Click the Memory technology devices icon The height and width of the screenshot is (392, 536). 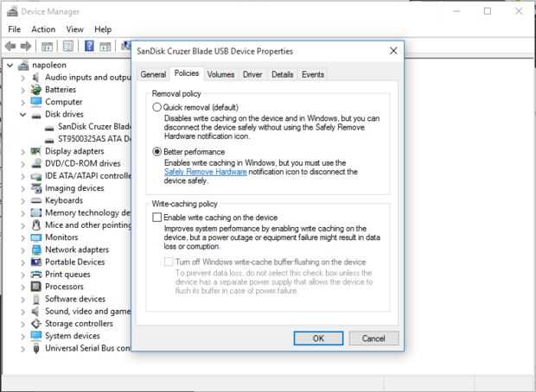click(x=36, y=212)
